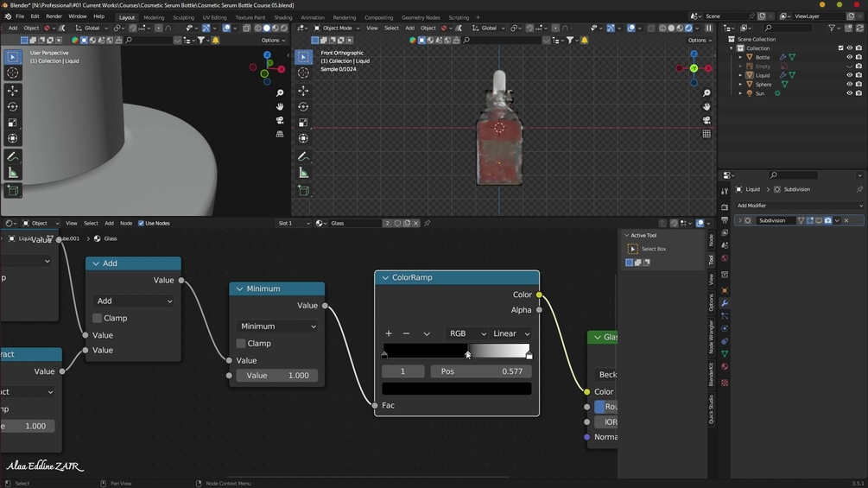Open ColorRamp RGB color mode dropdown
This screenshot has width=868, height=488.
(x=466, y=333)
